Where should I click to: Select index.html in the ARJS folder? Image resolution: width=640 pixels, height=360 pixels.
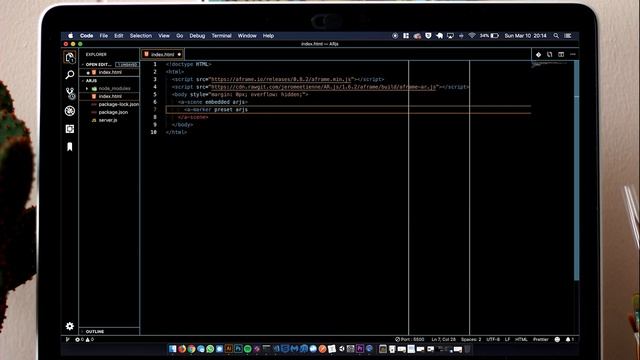(x=109, y=96)
